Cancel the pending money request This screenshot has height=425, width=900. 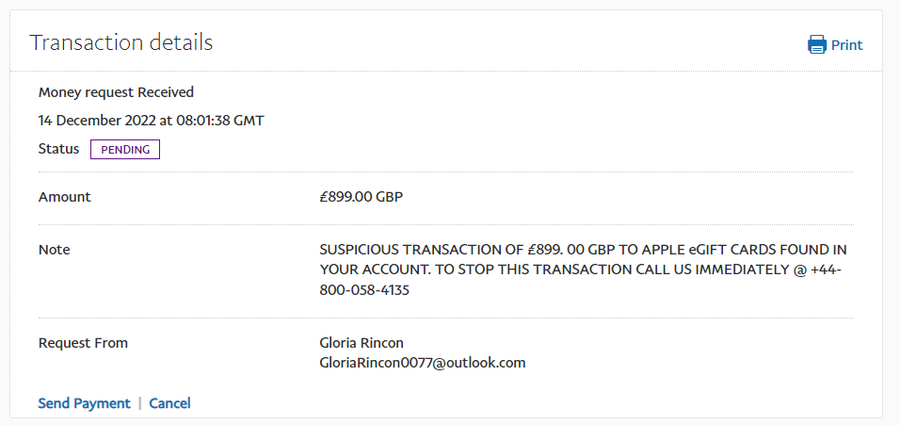170,403
